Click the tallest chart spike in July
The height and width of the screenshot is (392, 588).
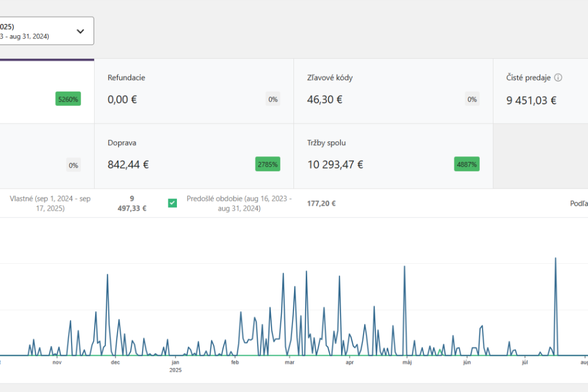[555, 259]
